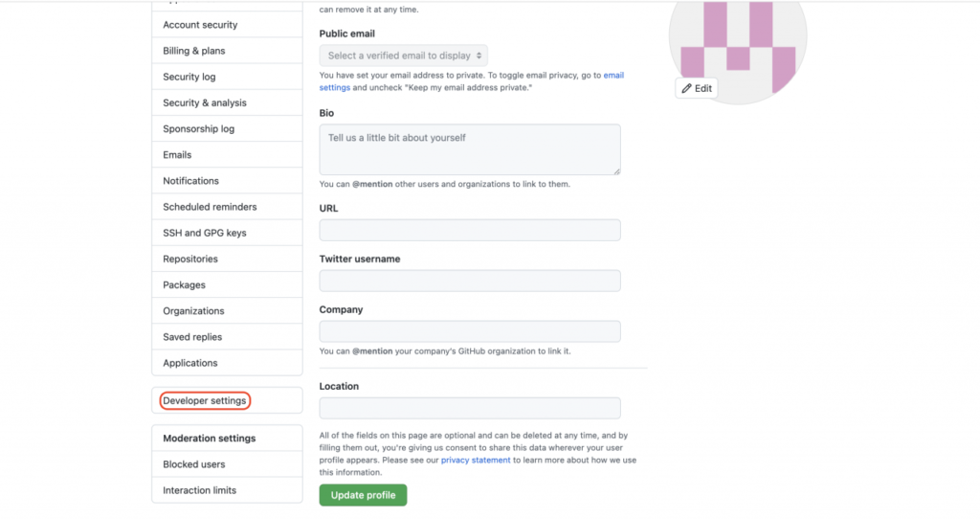Open Developer settings in sidebar
980x519 pixels.
point(205,400)
